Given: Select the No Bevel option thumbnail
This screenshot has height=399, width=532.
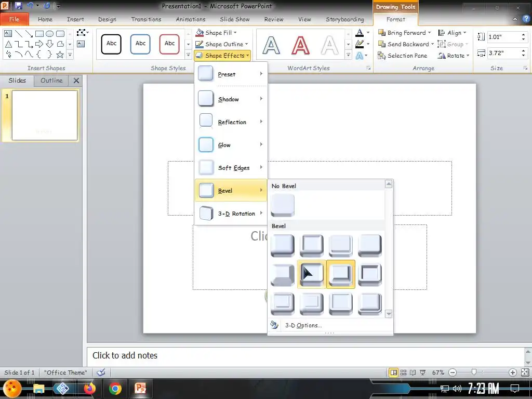Looking at the screenshot, I should point(283,205).
